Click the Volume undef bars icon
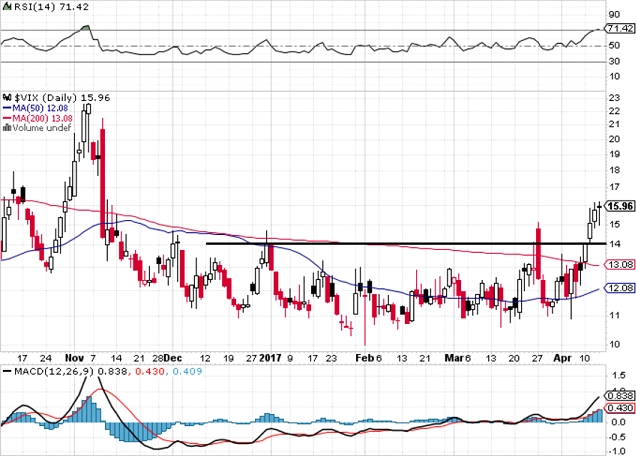636x456 pixels. [7, 128]
